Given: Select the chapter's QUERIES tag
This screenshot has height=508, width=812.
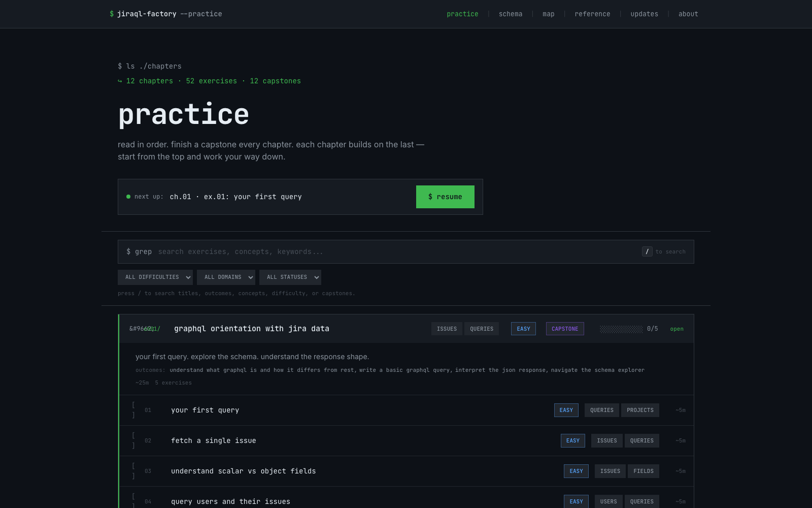Looking at the screenshot, I should pos(482,329).
